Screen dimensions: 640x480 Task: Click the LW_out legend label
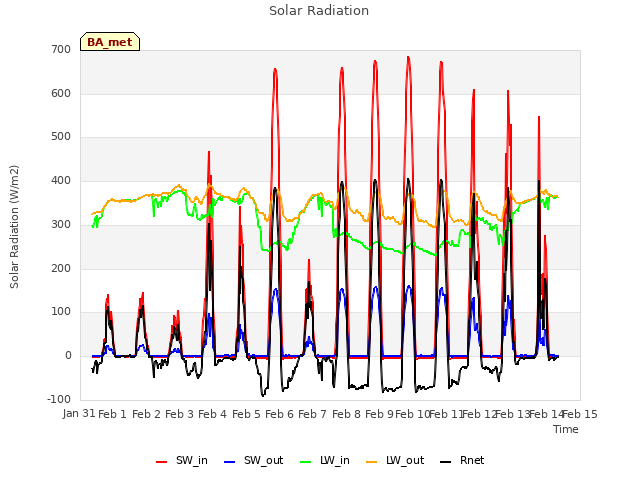(405, 460)
